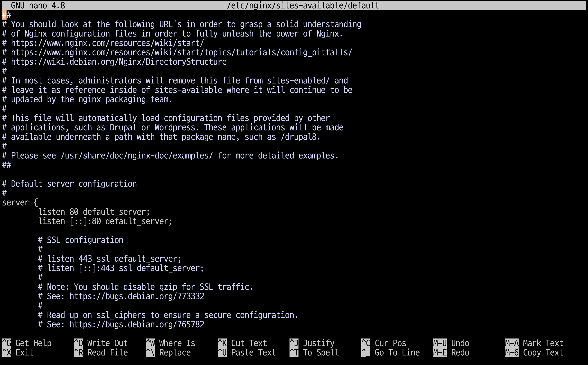Click the Go To Line shortcut
Image resolution: width=588 pixels, height=365 pixels.
(x=391, y=352)
